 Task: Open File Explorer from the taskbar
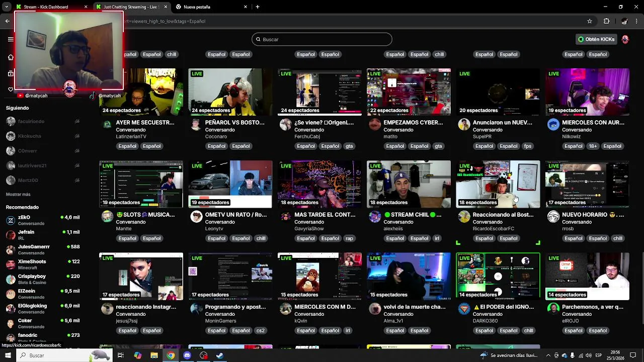(154, 355)
